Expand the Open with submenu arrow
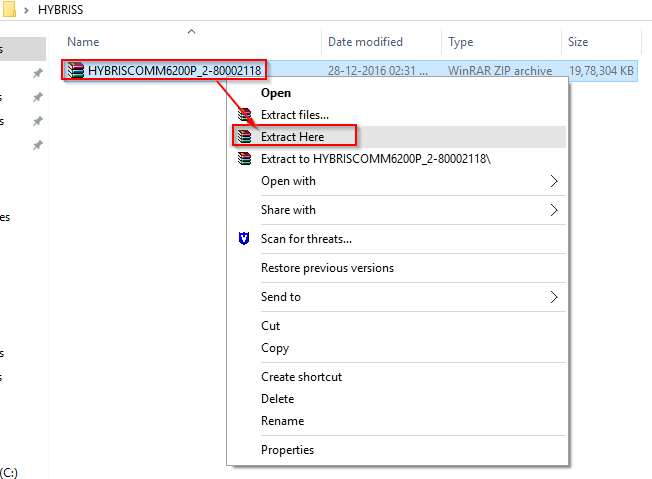Screen dimensions: 652x479 coord(554,181)
